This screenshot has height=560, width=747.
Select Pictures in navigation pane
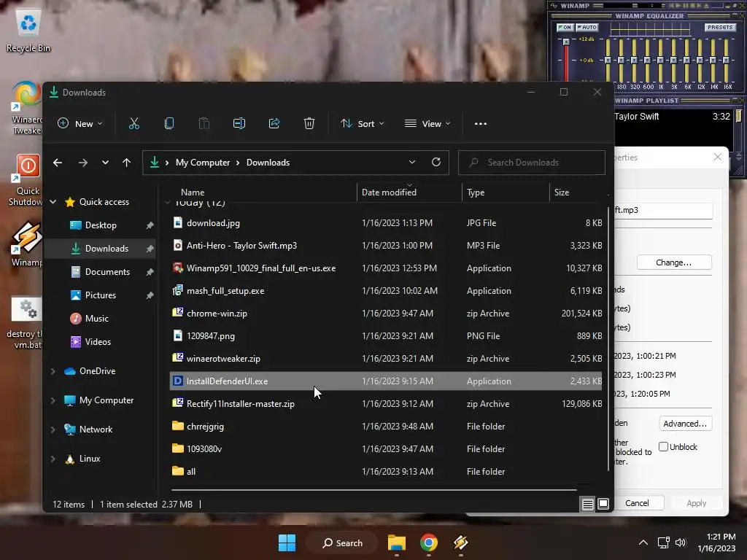(101, 295)
